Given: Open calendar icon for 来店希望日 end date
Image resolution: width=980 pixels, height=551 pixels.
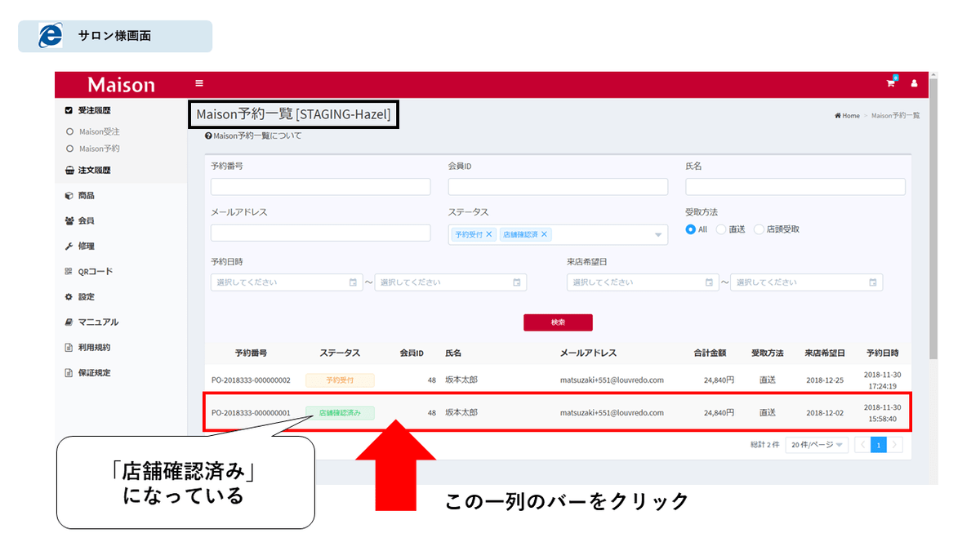Looking at the screenshot, I should point(873,282).
